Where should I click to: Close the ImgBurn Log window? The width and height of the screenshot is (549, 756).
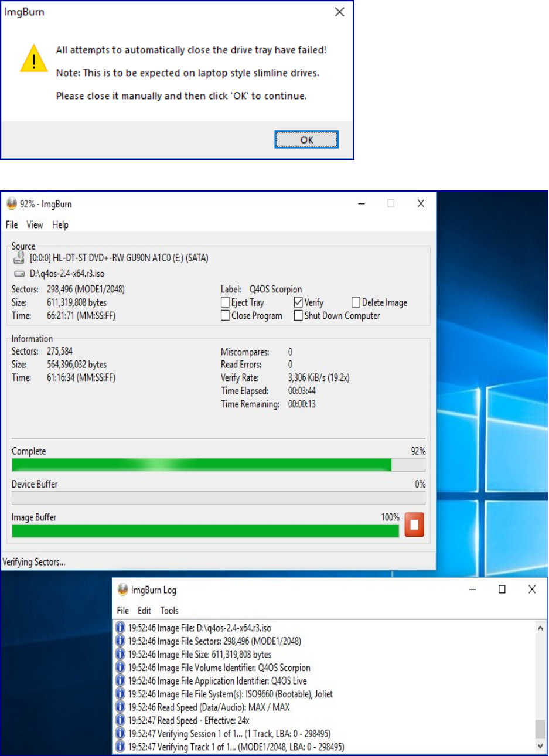click(x=532, y=590)
